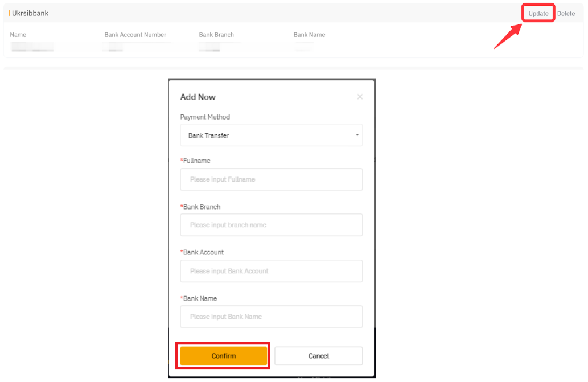Click into the Bank Name input field
This screenshot has height=382, width=588.
click(x=271, y=317)
